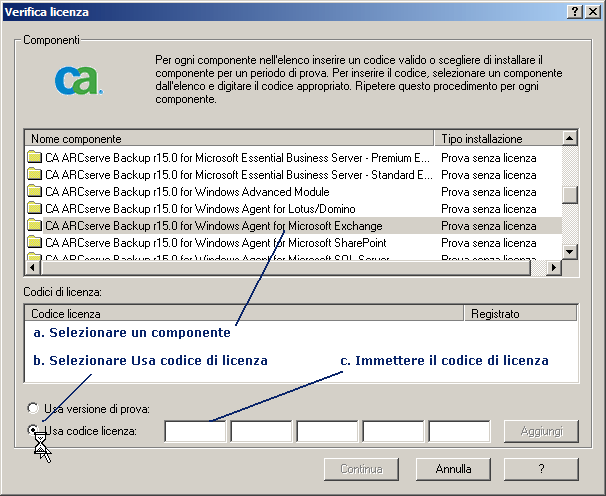This screenshot has height=496, width=606.
Task: Select the Essential Business Server Standard row
Action: click(294, 175)
